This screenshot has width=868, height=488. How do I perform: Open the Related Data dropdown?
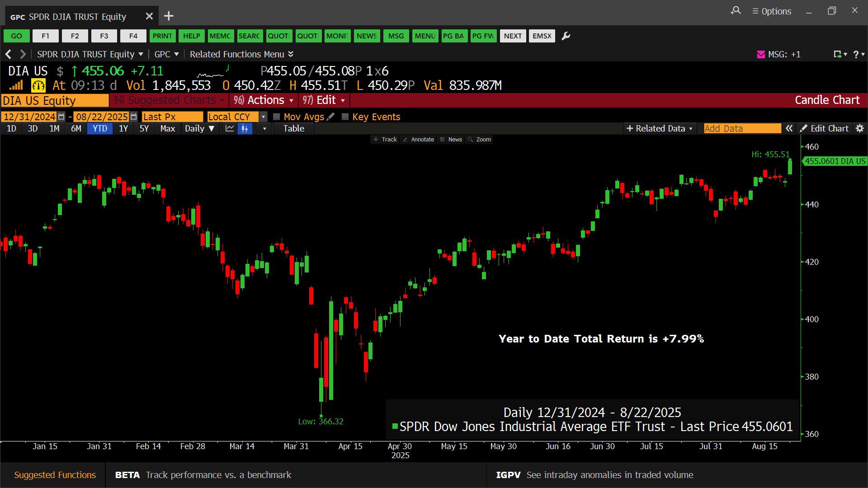click(660, 129)
